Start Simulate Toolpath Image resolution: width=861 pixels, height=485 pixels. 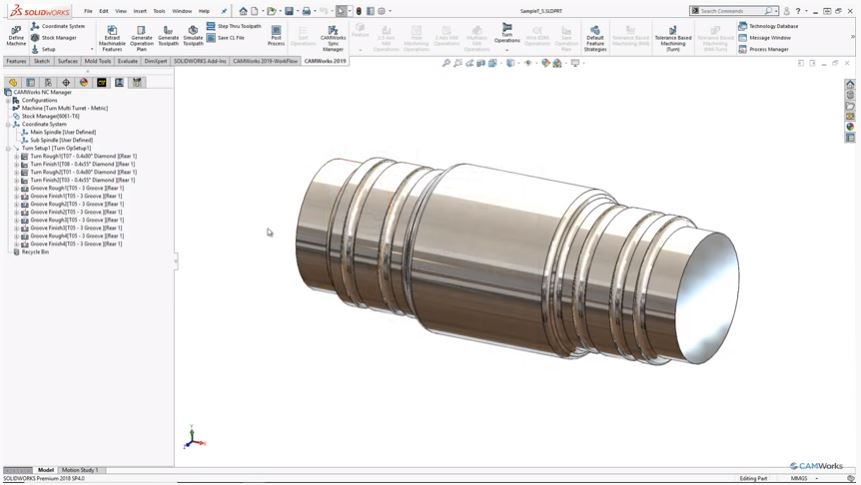[x=193, y=36]
